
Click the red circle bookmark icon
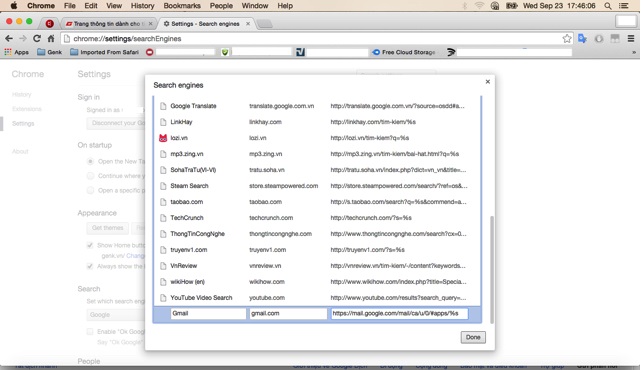point(150,52)
